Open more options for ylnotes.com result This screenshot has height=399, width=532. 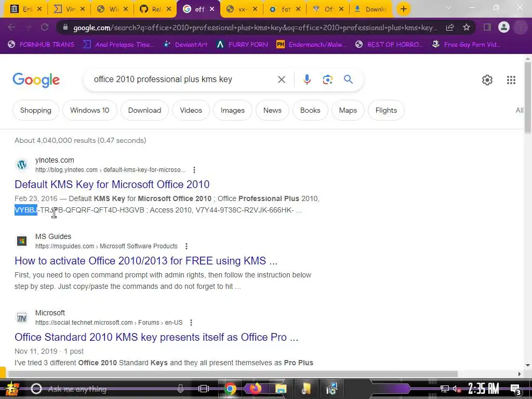tap(194, 170)
